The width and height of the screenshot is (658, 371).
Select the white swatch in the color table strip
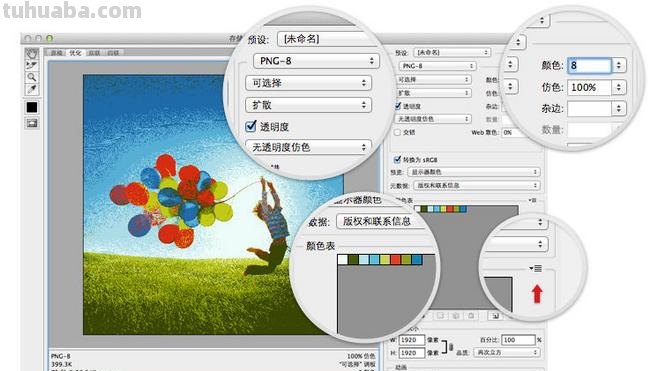(417, 209)
